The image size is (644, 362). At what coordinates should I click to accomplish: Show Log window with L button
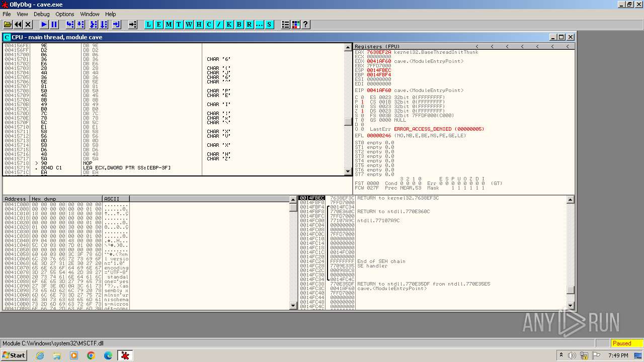149,24
